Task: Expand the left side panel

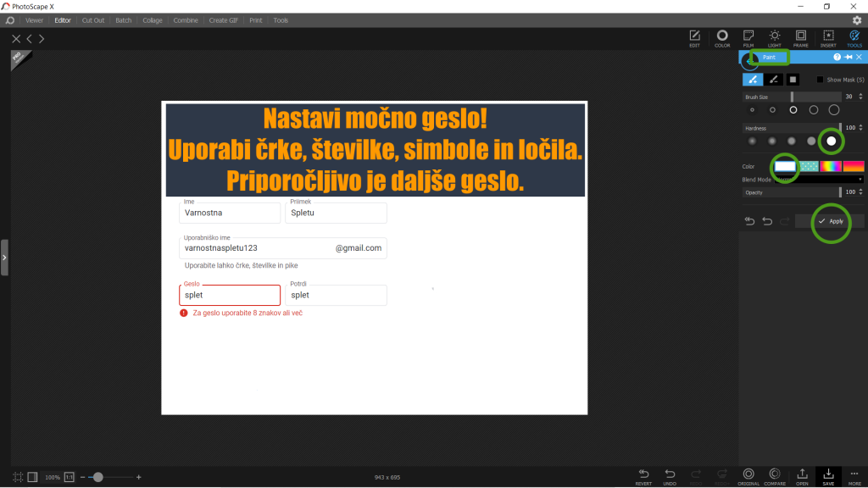Action: [x=4, y=258]
